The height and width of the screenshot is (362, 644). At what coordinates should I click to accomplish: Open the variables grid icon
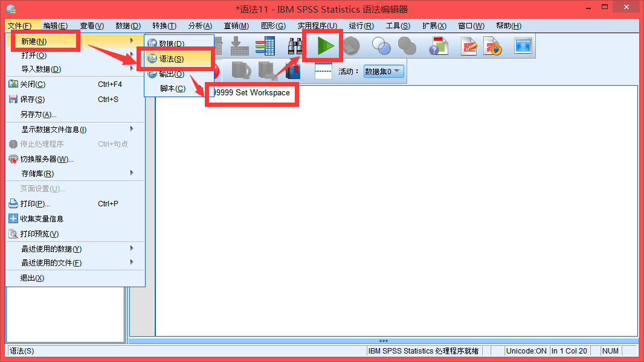265,46
